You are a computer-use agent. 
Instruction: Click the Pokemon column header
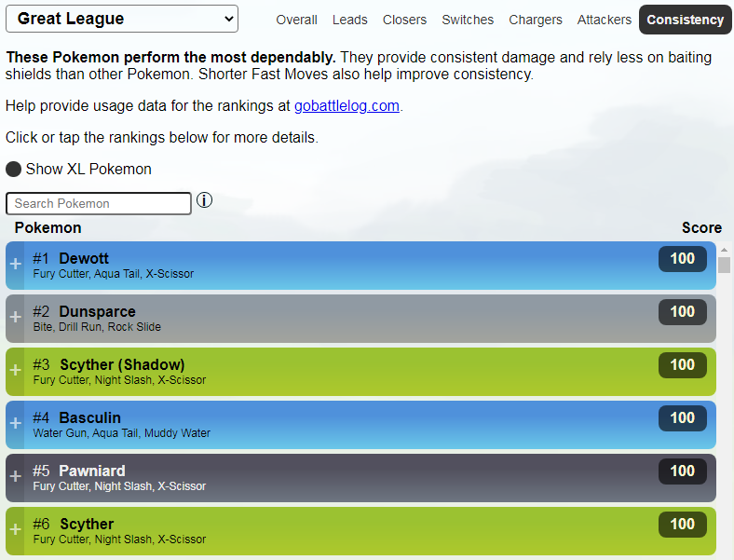[x=48, y=228]
